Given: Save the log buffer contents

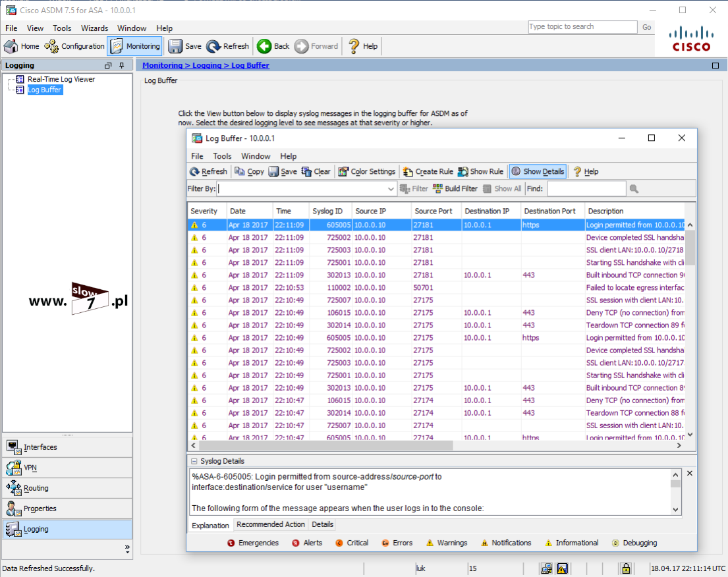Looking at the screenshot, I should click(283, 171).
